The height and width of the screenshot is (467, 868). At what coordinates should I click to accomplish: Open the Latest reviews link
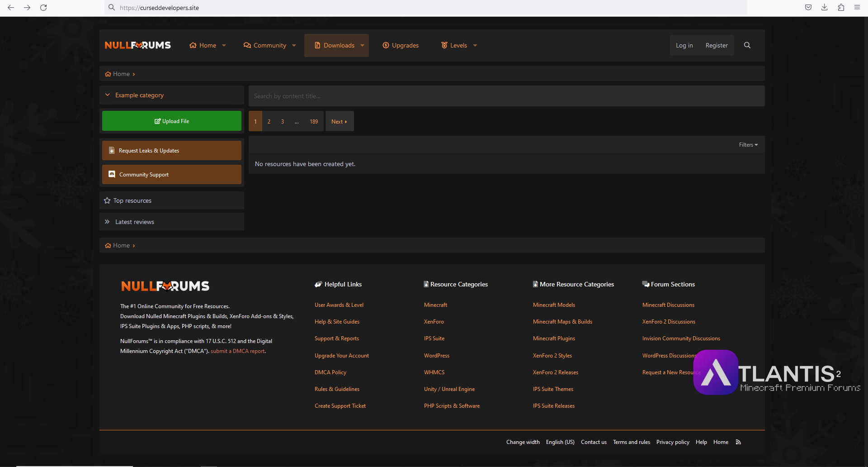tap(135, 222)
